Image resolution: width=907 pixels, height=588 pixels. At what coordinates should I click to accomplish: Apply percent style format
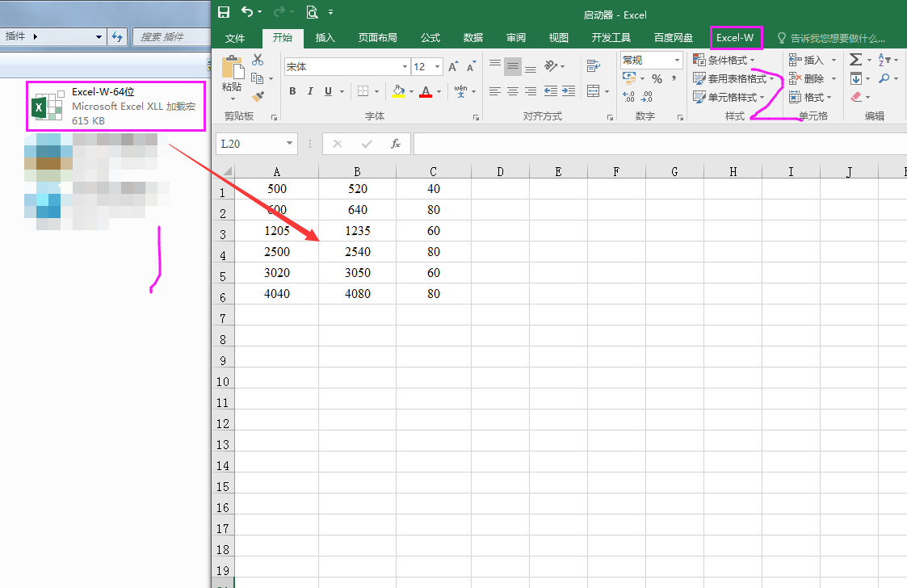[657, 78]
